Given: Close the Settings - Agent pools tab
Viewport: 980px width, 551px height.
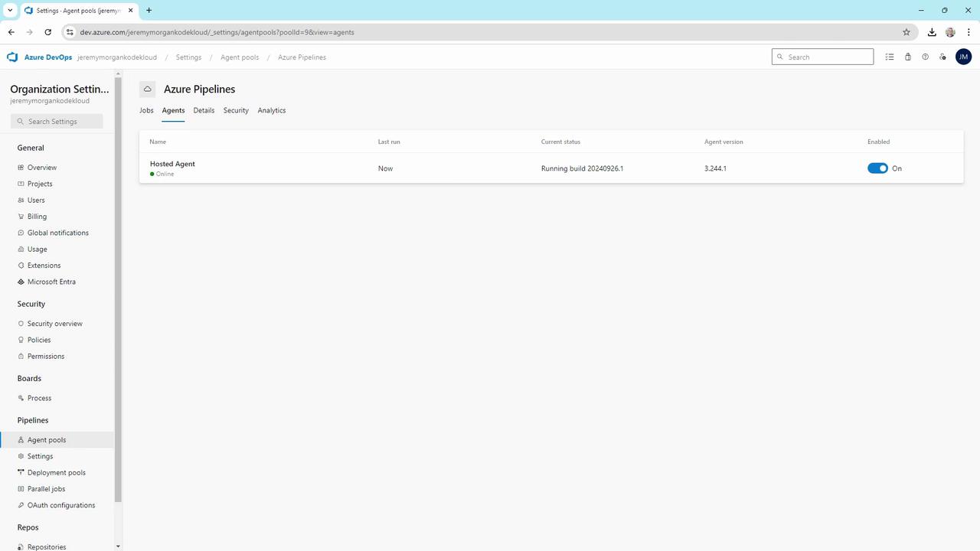Looking at the screenshot, I should click(129, 10).
